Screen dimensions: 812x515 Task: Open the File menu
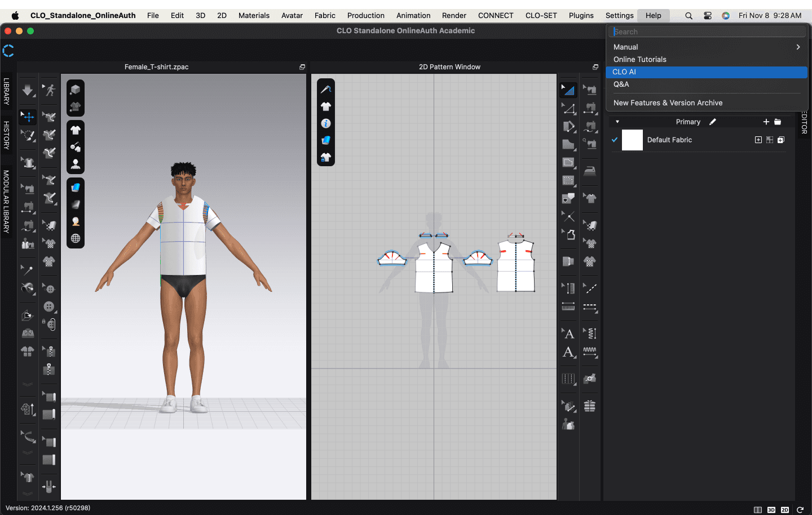[153, 15]
